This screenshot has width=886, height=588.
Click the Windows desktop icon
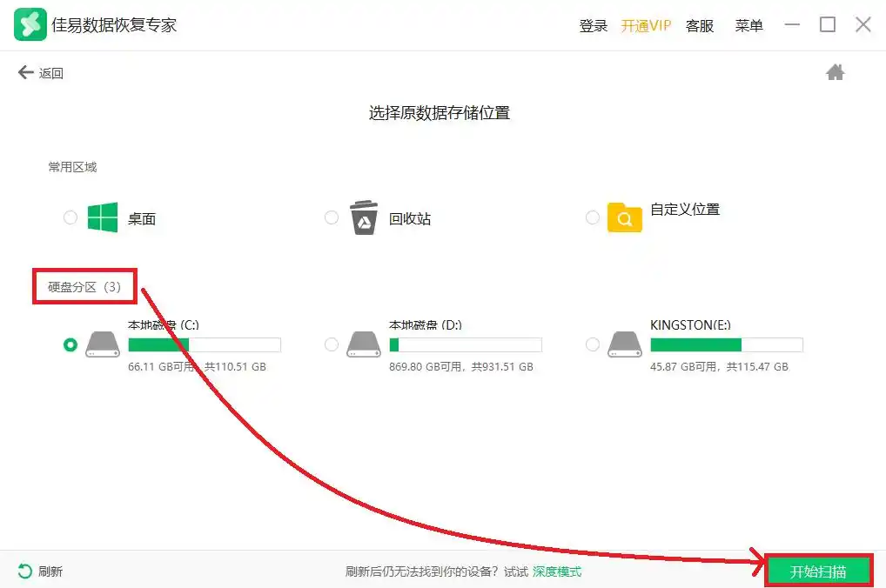[103, 218]
